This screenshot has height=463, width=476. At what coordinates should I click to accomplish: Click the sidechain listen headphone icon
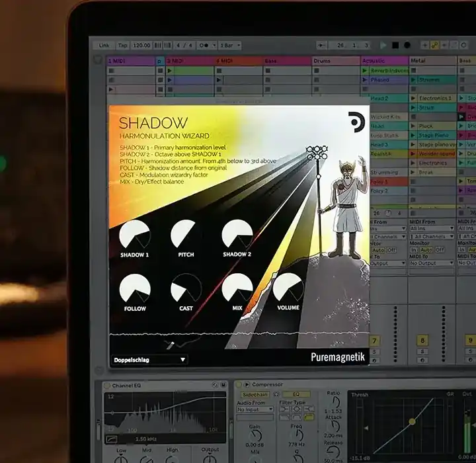(x=276, y=394)
